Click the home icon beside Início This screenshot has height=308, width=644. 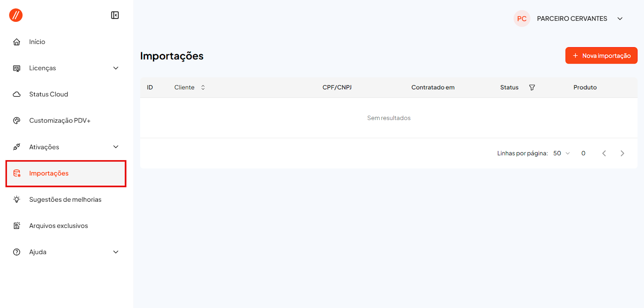(17, 42)
